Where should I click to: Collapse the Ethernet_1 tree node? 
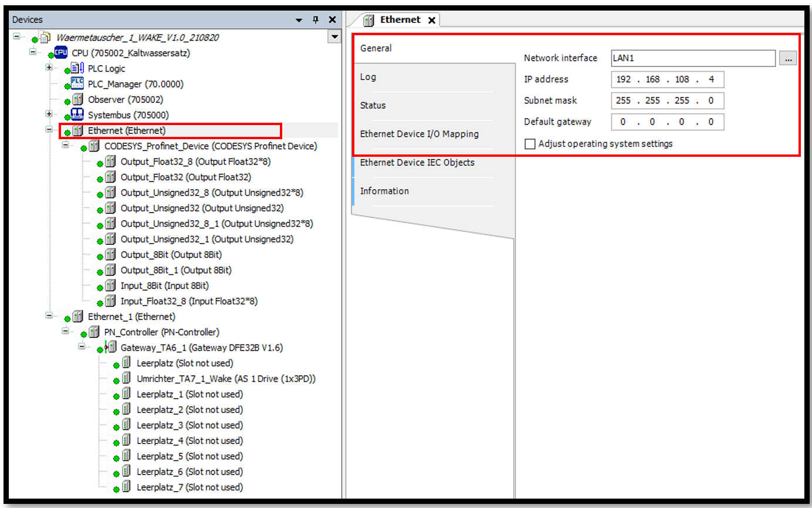pyautogui.click(x=49, y=317)
